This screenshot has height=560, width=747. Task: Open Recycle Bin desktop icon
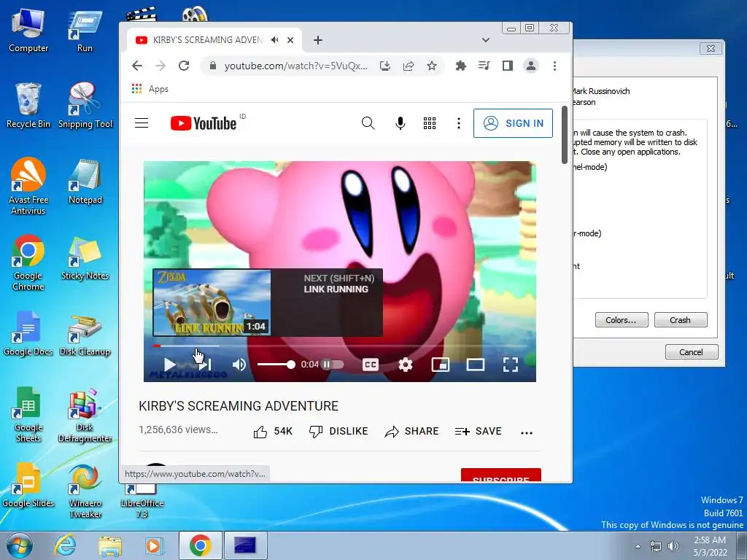tap(28, 106)
